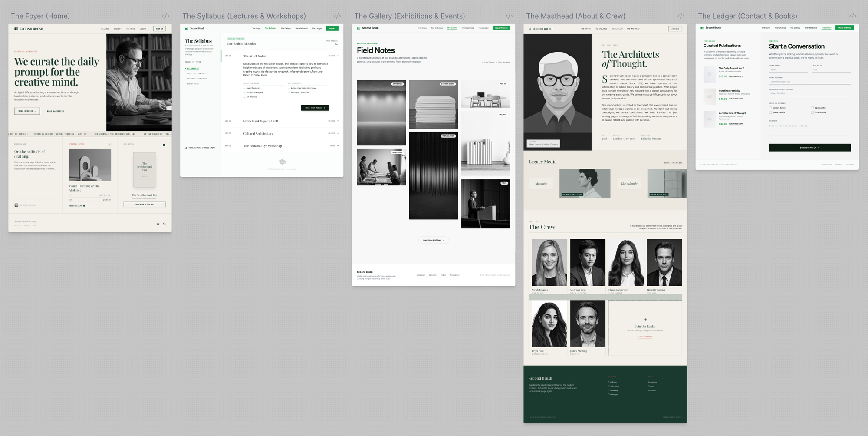Image resolution: width=868 pixels, height=436 pixels.
Task: Check the Lecture Series checkbox
Action: [x=770, y=108]
